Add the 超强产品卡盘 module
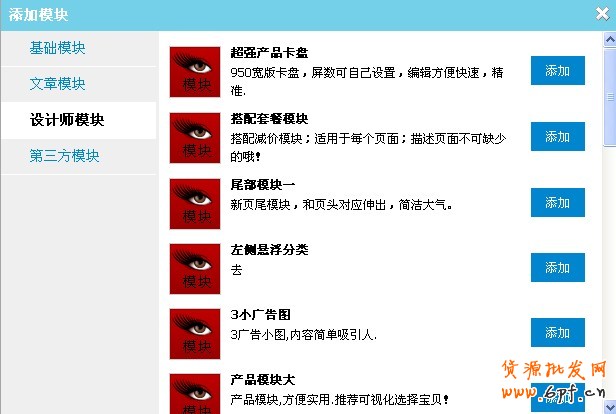Screen dimensions: 616x414 (558, 71)
